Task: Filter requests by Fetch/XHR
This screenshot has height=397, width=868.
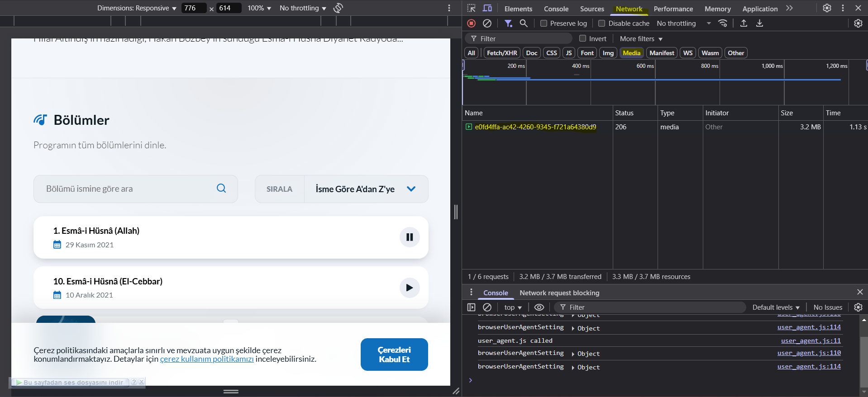Action: [x=502, y=53]
